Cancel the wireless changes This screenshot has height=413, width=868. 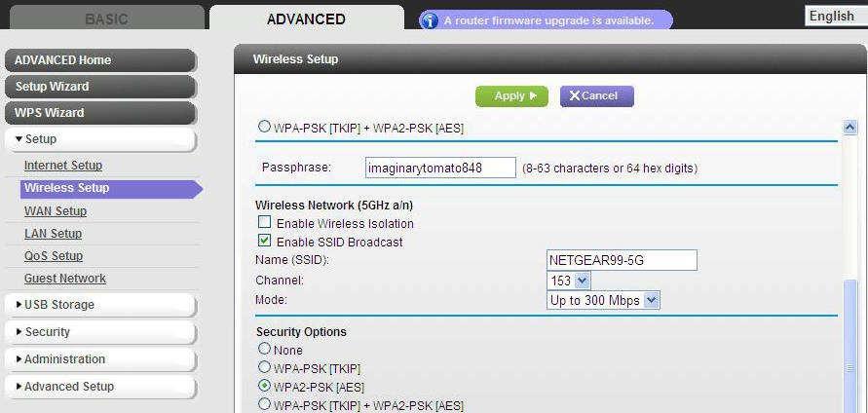point(597,96)
